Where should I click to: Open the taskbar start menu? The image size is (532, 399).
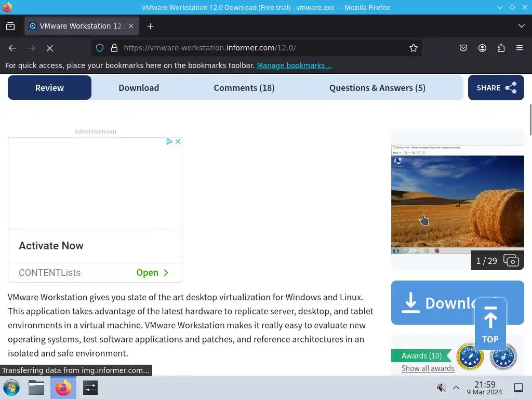(11, 388)
